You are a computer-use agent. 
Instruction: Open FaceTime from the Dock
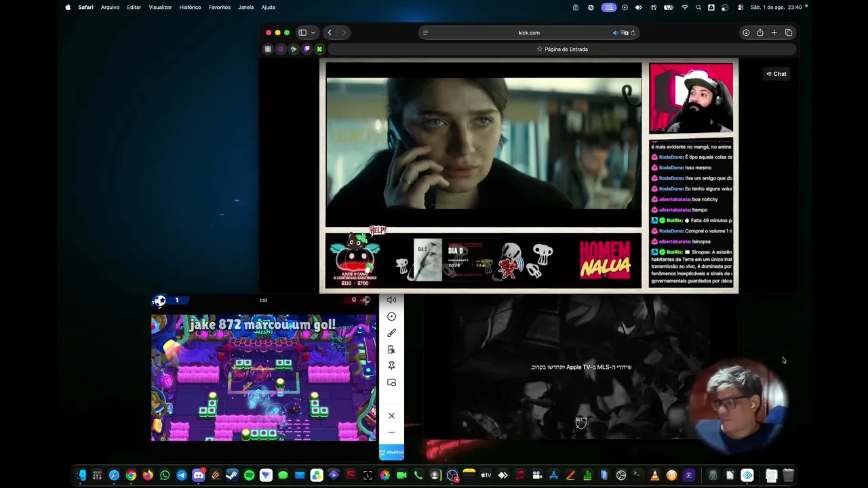tap(401, 475)
